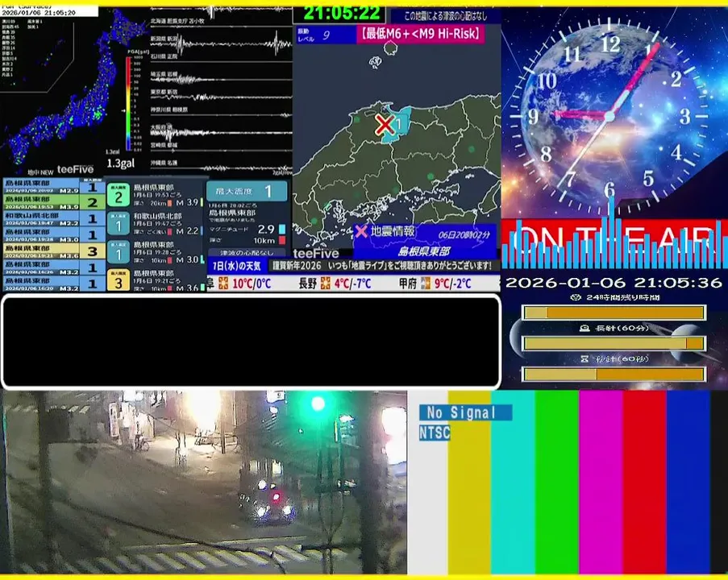The width and height of the screenshot is (728, 580).
Task: Click the blue color bar in the test pattern
Action: point(688,483)
